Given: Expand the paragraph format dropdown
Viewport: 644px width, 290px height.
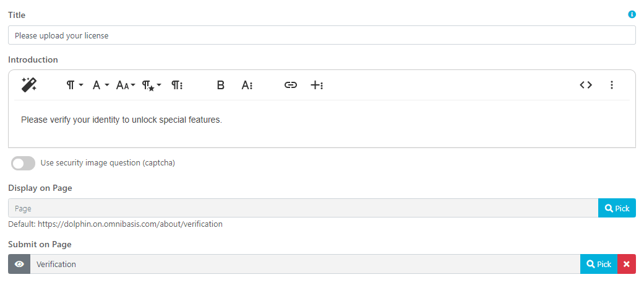Looking at the screenshot, I should [x=75, y=86].
